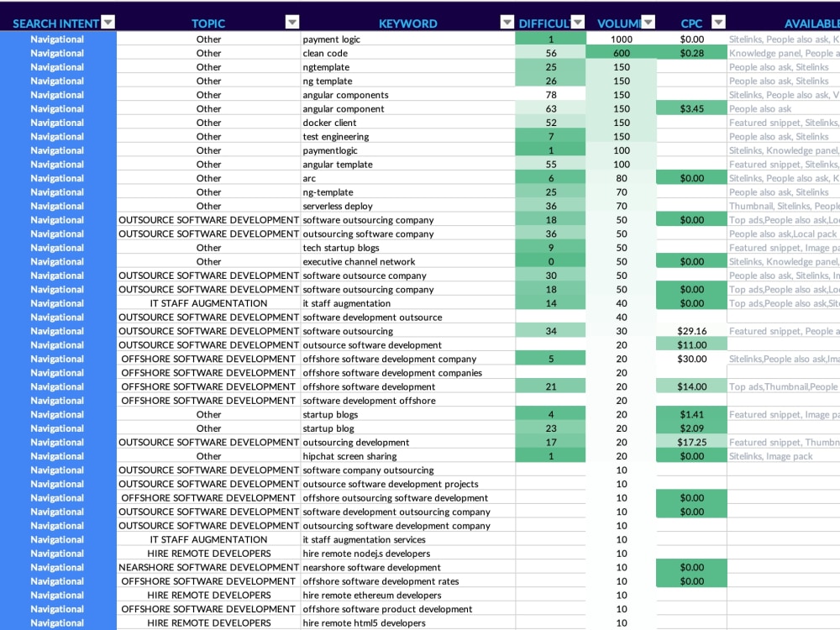This screenshot has height=630, width=840.
Task: Select the 'ng template' keyword cell
Action: [407, 81]
